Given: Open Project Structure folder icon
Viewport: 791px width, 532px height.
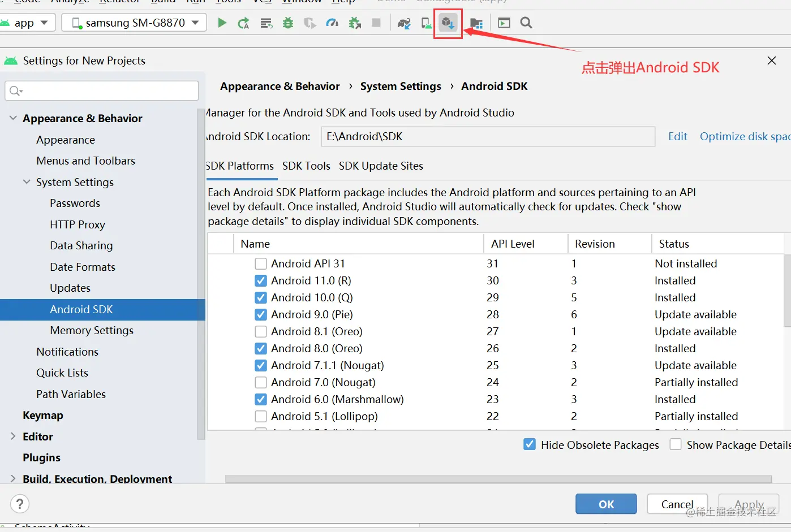Looking at the screenshot, I should pyautogui.click(x=476, y=23).
